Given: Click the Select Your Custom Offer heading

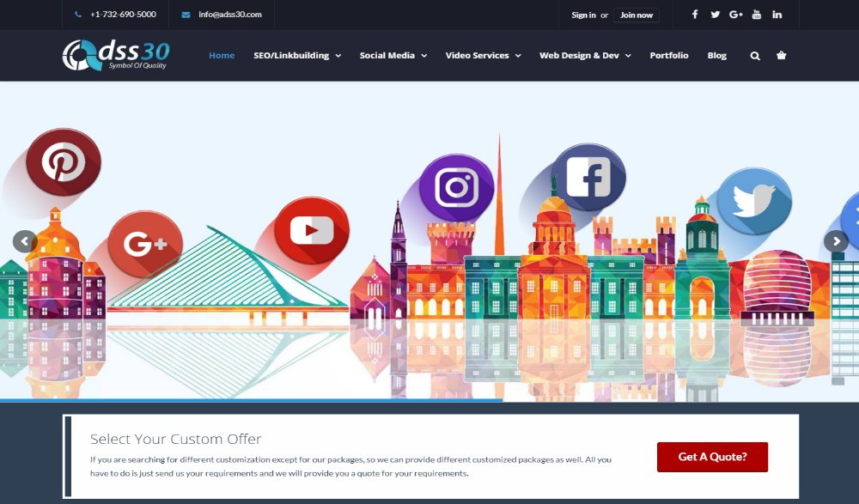Looking at the screenshot, I should [x=176, y=439].
